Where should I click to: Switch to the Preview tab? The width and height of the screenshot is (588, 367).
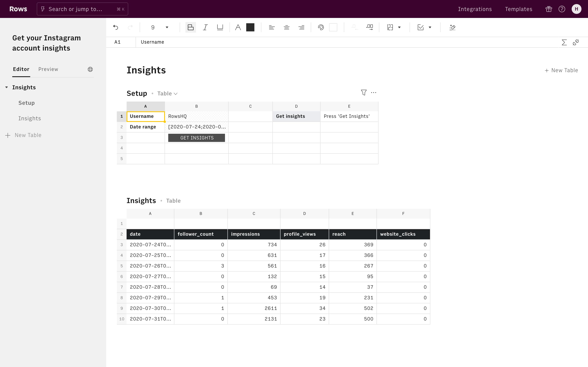pyautogui.click(x=48, y=69)
